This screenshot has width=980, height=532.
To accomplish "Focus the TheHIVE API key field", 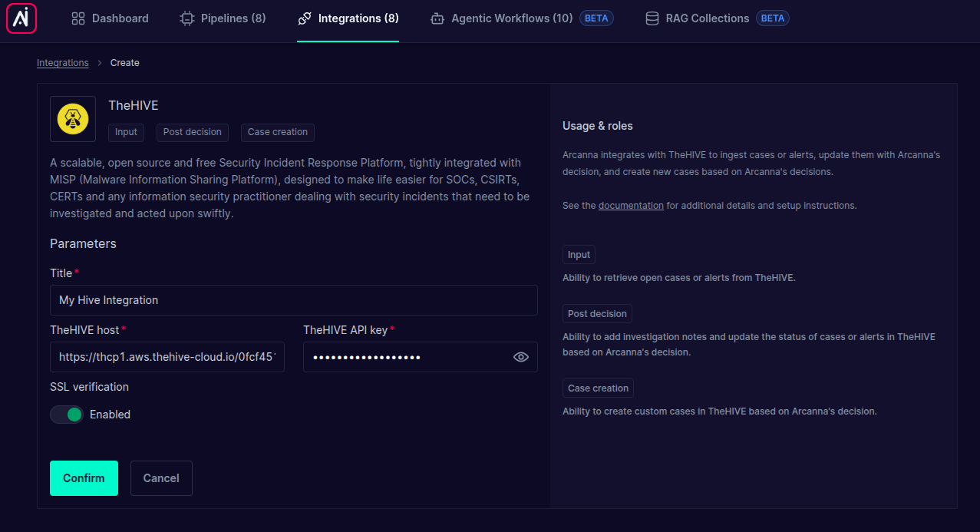I will pos(421,357).
